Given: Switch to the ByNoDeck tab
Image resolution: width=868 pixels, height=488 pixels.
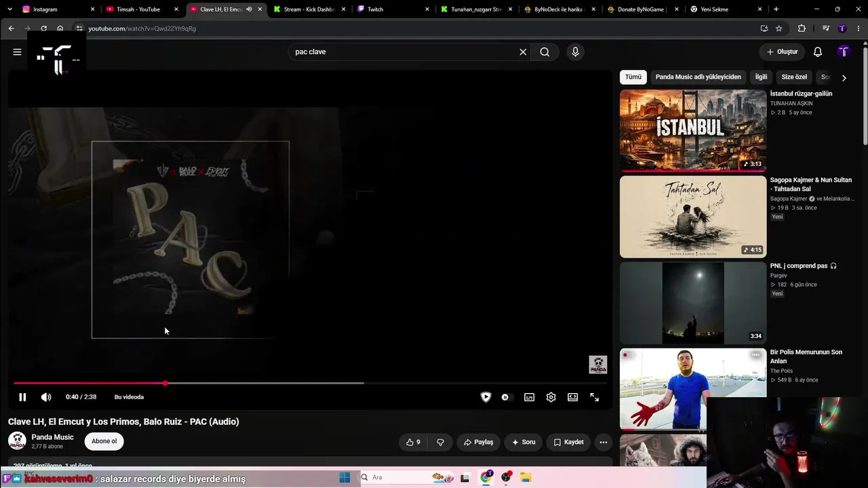Looking at the screenshot, I should click(559, 9).
